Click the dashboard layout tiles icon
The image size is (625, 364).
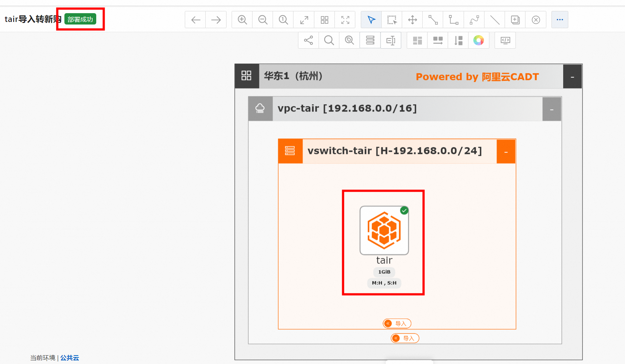tap(417, 40)
